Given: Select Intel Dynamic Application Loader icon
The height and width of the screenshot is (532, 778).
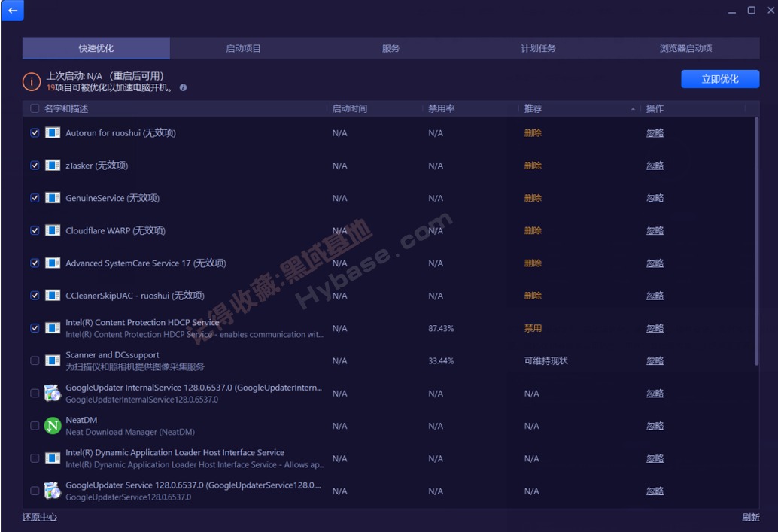Looking at the screenshot, I should click(x=53, y=458).
